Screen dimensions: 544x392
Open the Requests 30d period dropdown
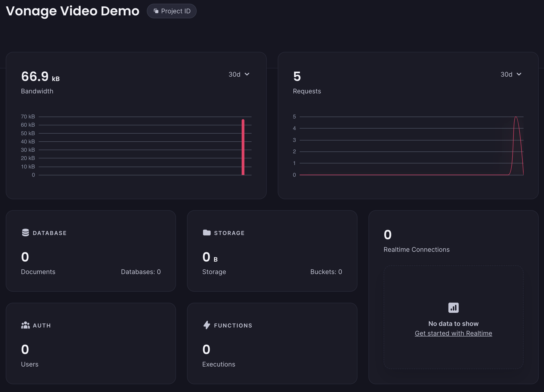point(511,74)
